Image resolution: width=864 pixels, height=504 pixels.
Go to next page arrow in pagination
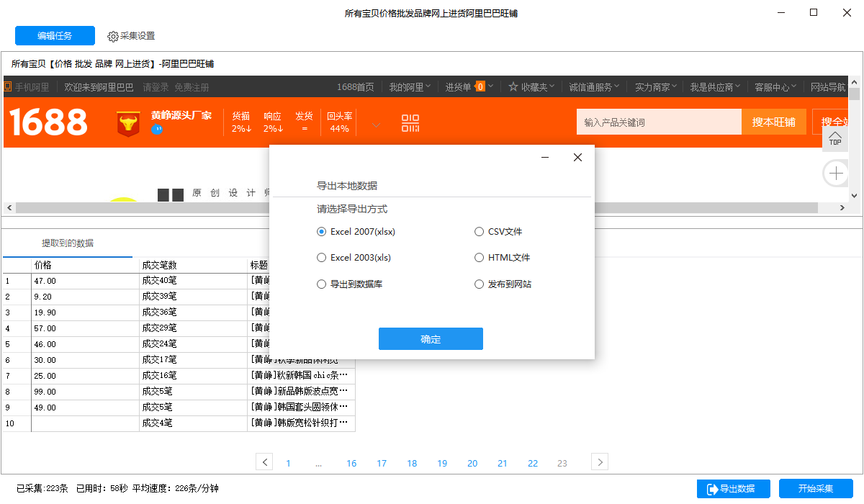tap(600, 462)
